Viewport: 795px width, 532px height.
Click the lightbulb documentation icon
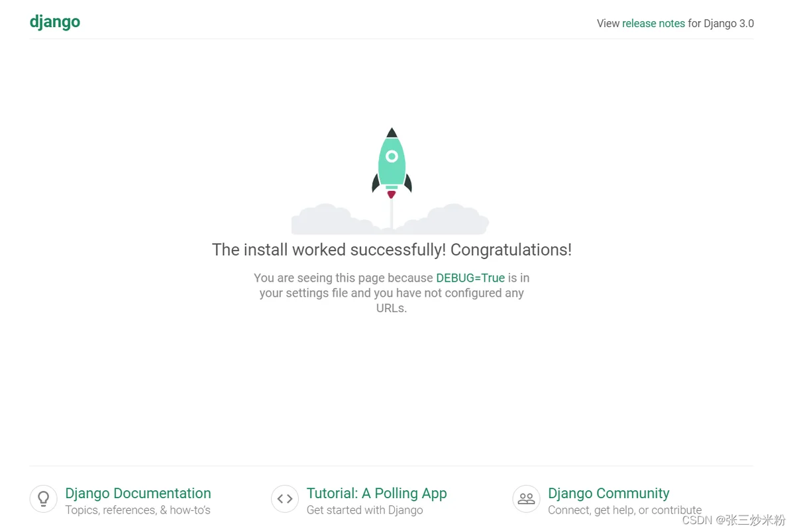pos(44,499)
